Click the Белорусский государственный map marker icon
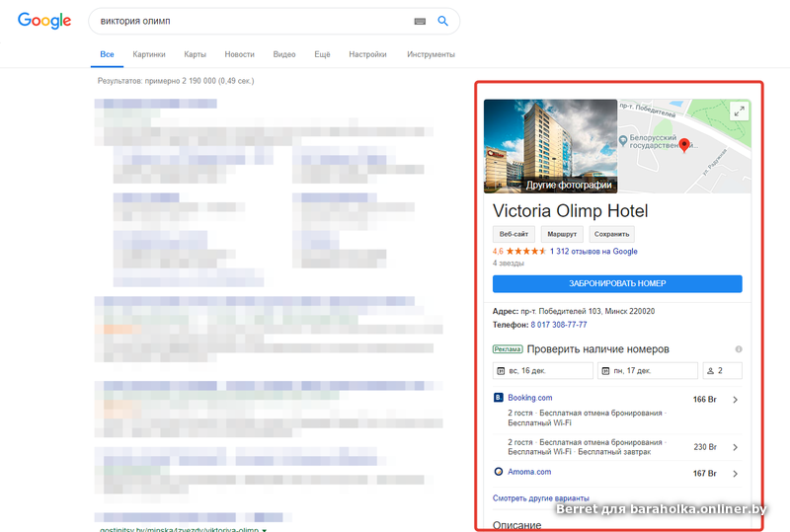The image size is (790, 532). tap(623, 140)
